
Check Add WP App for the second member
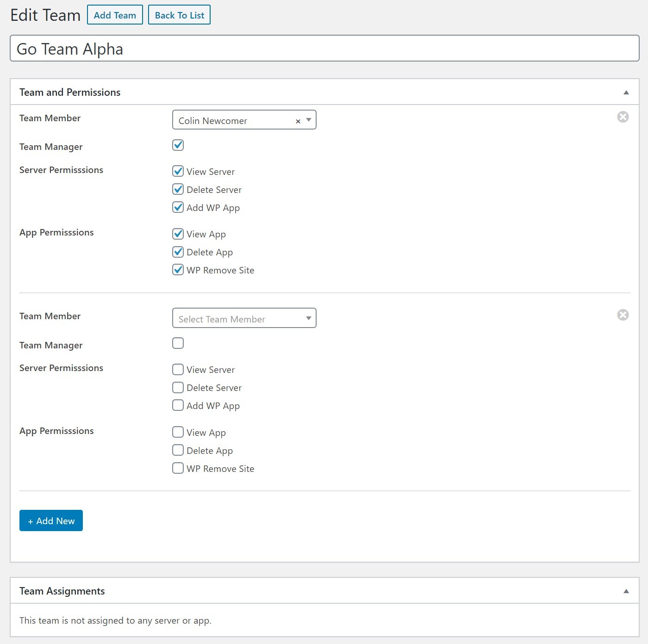click(178, 405)
